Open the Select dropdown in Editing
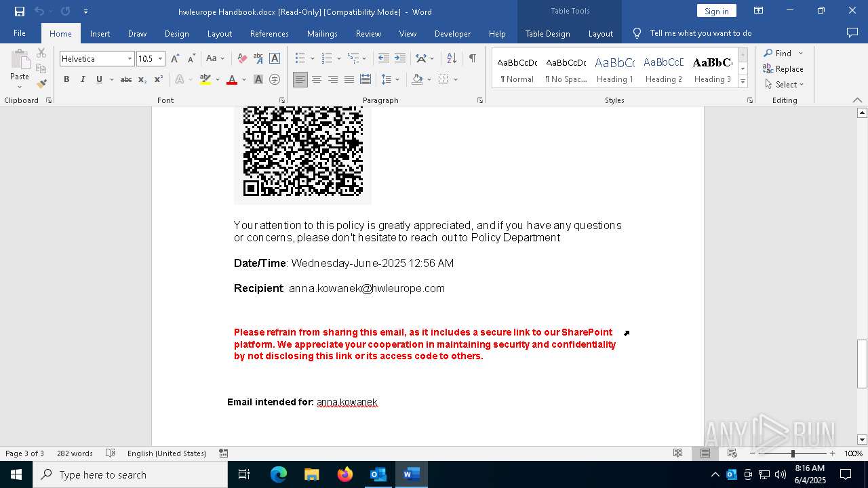Image resolution: width=868 pixels, height=488 pixels. pyautogui.click(x=784, y=85)
